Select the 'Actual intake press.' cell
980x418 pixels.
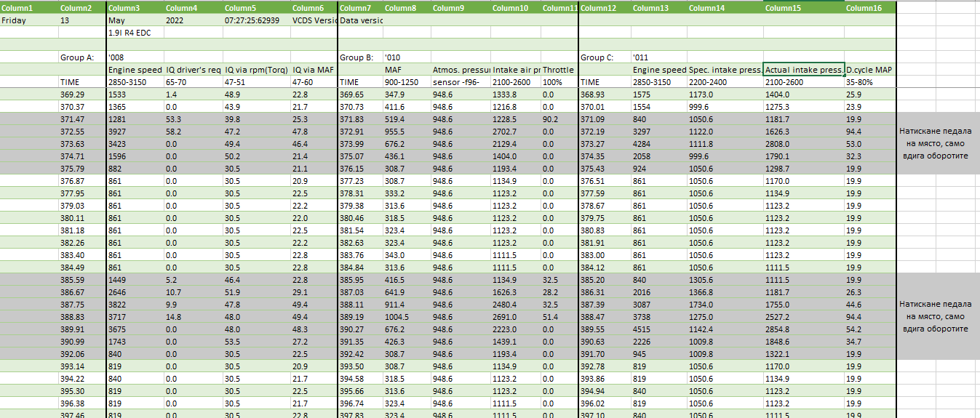coord(803,70)
